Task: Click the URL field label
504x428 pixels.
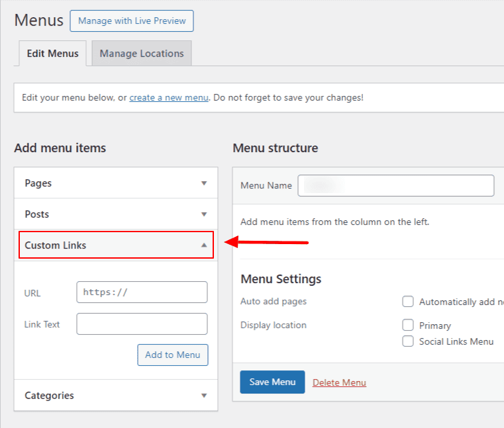Action: click(32, 293)
